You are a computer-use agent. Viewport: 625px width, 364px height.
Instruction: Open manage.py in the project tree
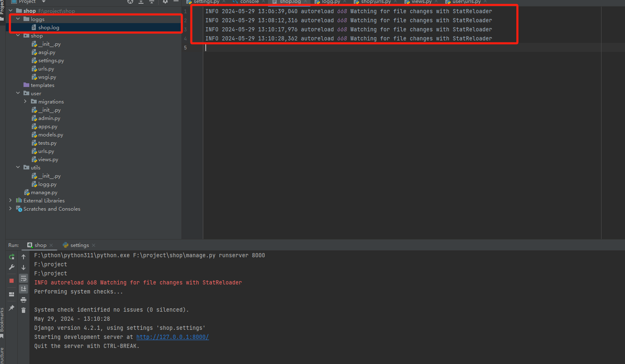[x=44, y=193]
